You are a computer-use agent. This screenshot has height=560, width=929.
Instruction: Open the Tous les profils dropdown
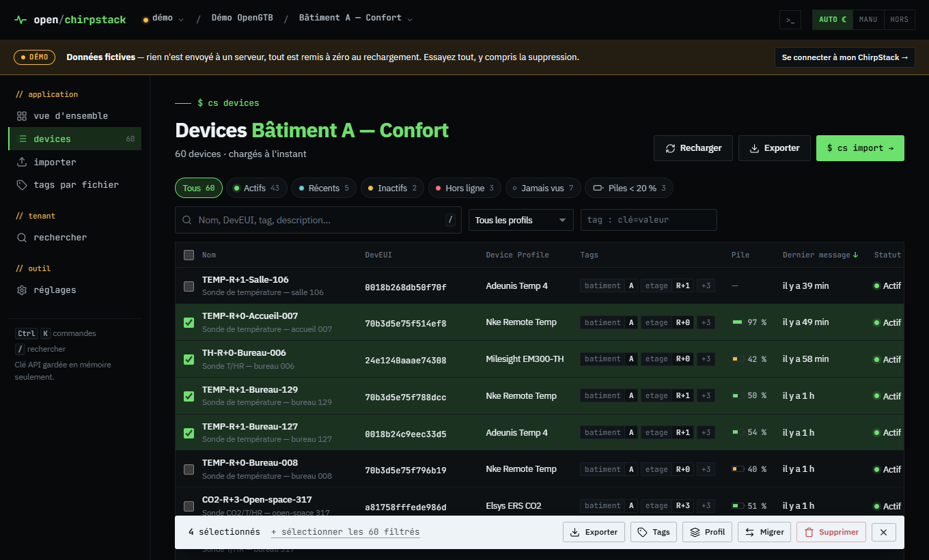pos(521,220)
